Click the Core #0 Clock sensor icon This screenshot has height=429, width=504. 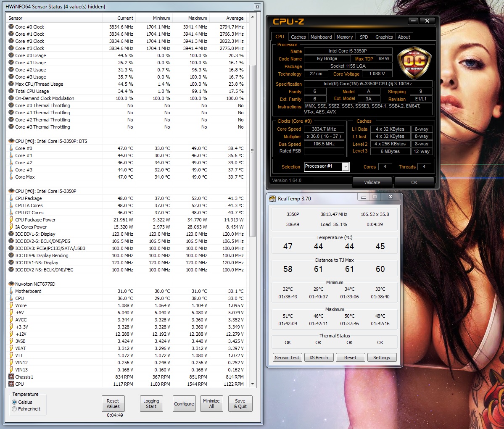pos(11,26)
